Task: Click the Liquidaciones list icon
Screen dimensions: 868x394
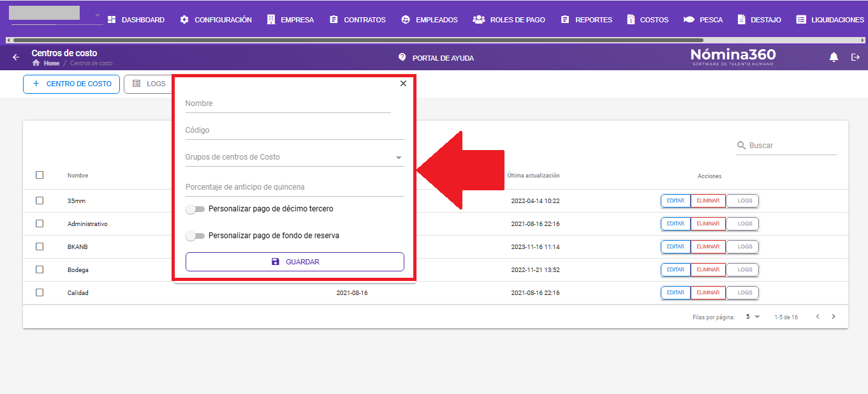Action: pyautogui.click(x=801, y=20)
